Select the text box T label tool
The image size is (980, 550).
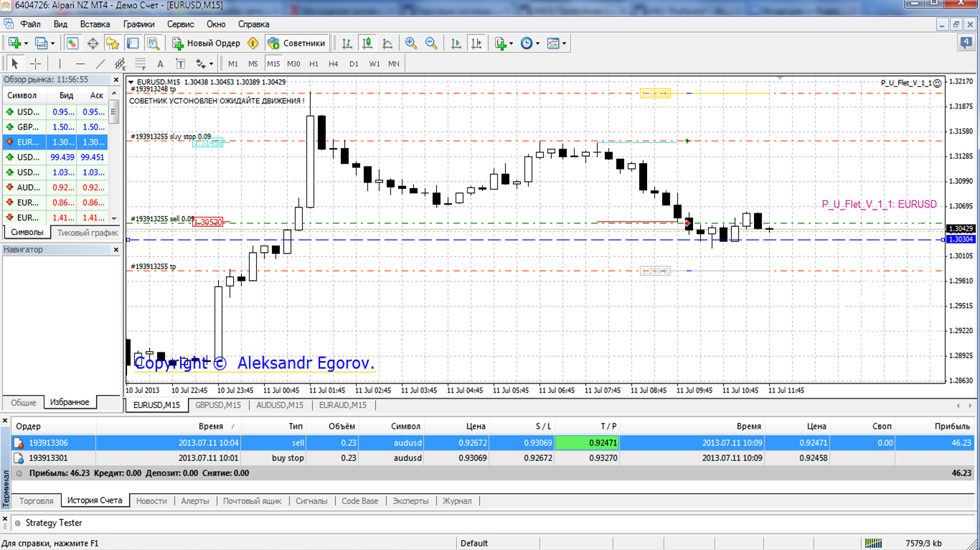tap(180, 64)
